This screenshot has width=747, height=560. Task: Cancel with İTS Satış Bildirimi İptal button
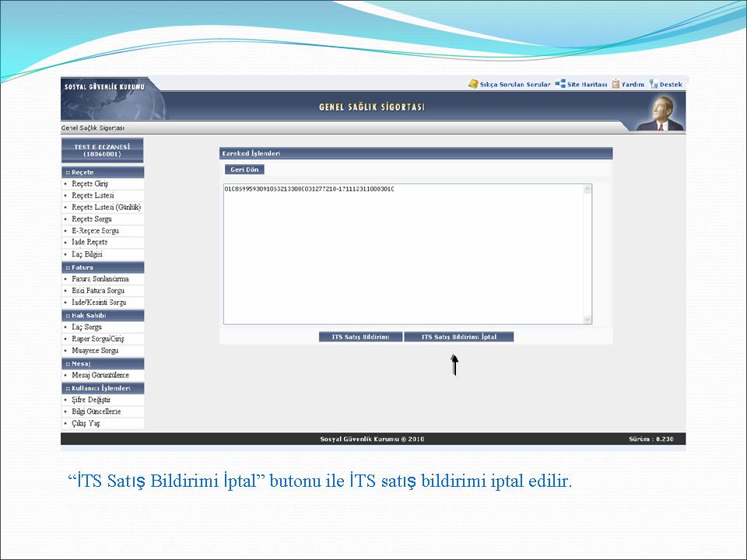tap(458, 337)
